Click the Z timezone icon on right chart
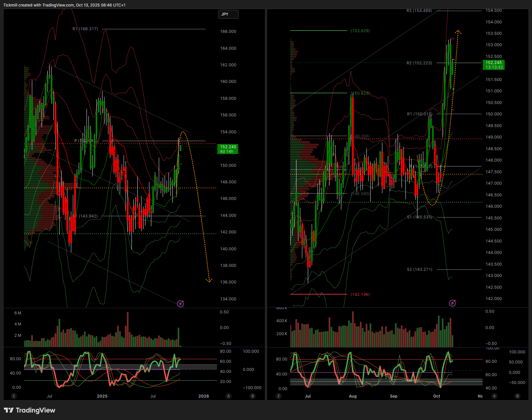 pos(278,396)
